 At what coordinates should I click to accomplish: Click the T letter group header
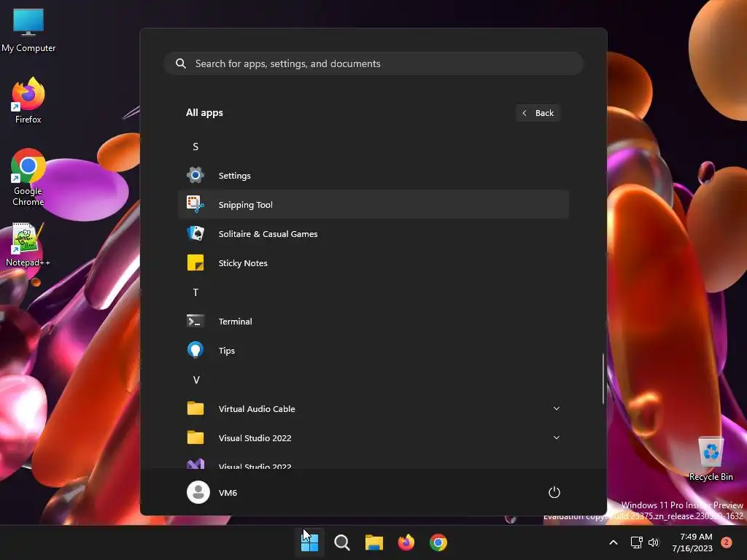click(196, 292)
